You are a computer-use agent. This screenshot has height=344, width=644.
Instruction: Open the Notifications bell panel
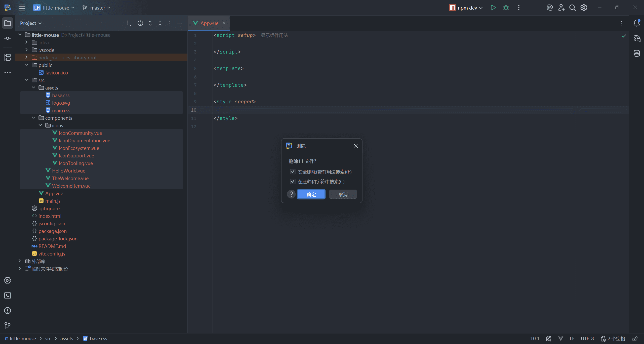click(x=636, y=23)
